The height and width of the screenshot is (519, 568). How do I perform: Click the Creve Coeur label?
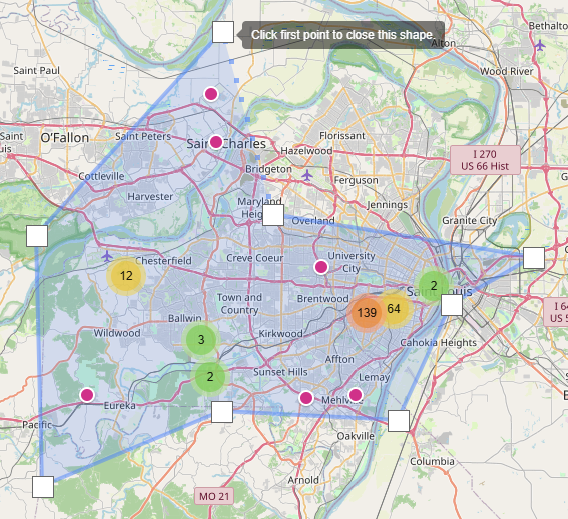pos(255,258)
